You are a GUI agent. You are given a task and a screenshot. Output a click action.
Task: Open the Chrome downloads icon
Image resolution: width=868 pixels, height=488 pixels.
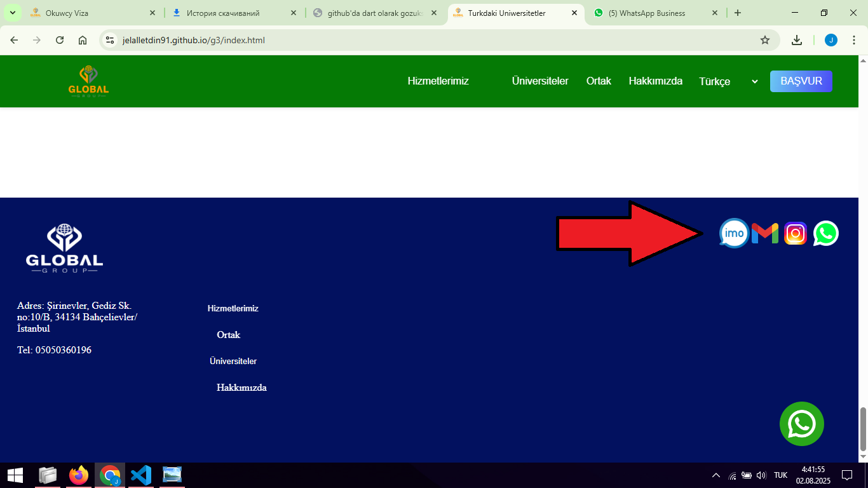[797, 40]
